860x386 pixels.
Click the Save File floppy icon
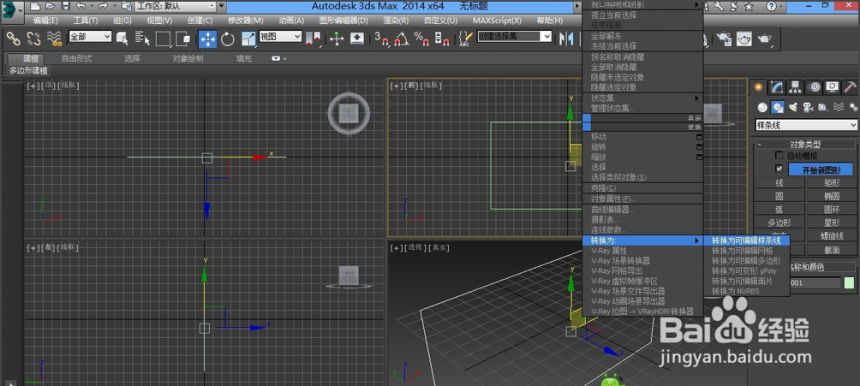click(65, 7)
